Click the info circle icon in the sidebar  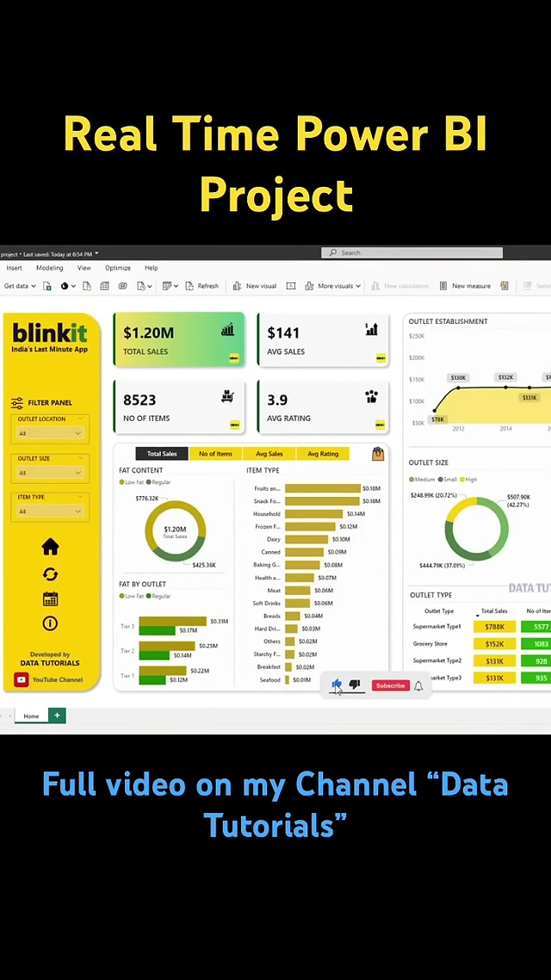[x=50, y=623]
